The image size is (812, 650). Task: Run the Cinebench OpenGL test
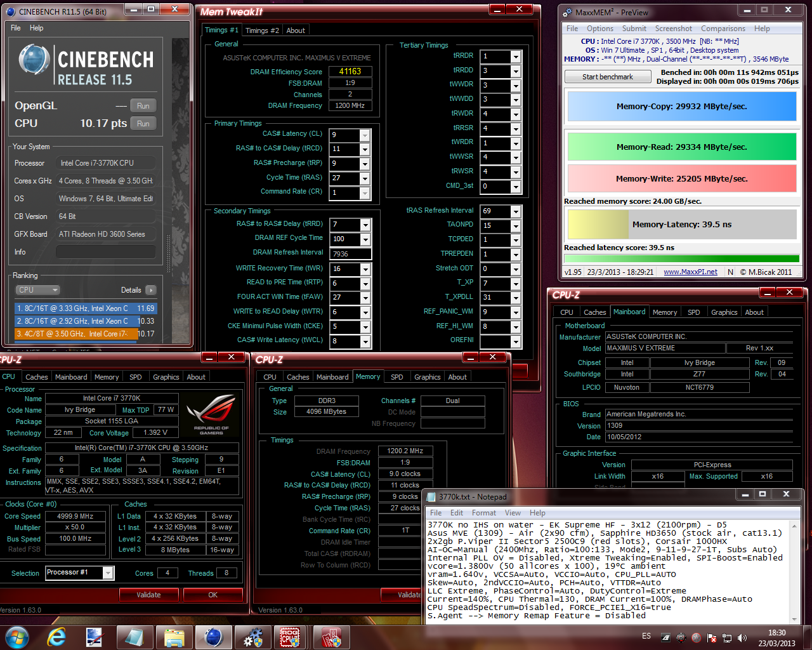143,106
